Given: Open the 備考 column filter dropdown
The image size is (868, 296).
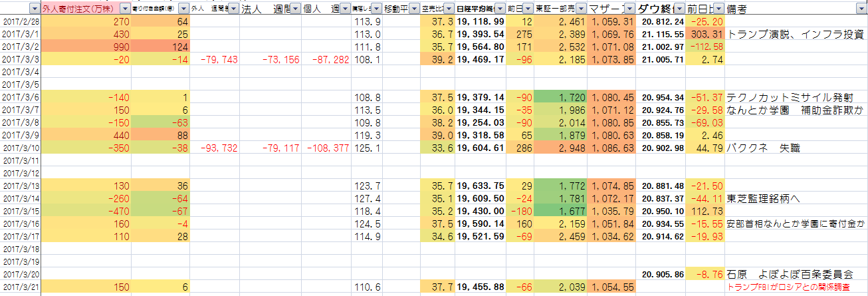Looking at the screenshot, I should coord(861,9).
